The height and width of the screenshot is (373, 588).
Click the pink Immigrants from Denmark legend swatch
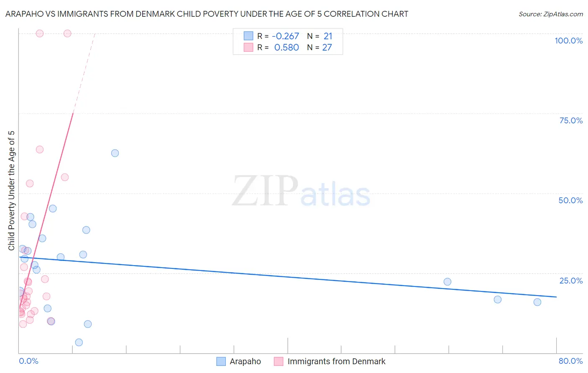point(279,361)
